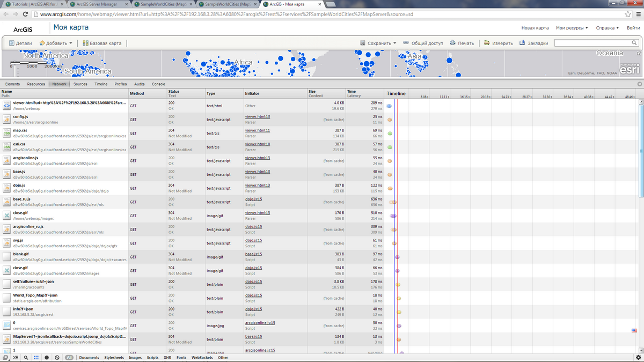The image size is (644, 362).
Task: Open the Закладки bookmarks tool
Action: pos(534,43)
